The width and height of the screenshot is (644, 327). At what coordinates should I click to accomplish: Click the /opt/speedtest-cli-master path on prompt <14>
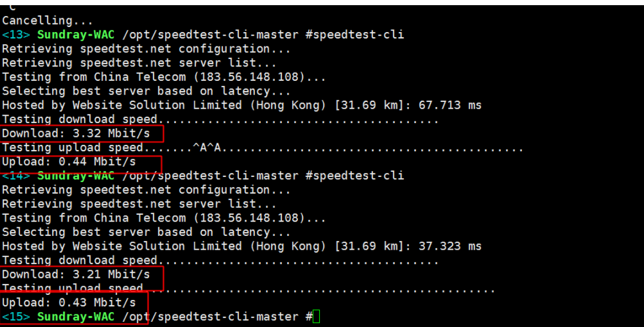coord(210,175)
